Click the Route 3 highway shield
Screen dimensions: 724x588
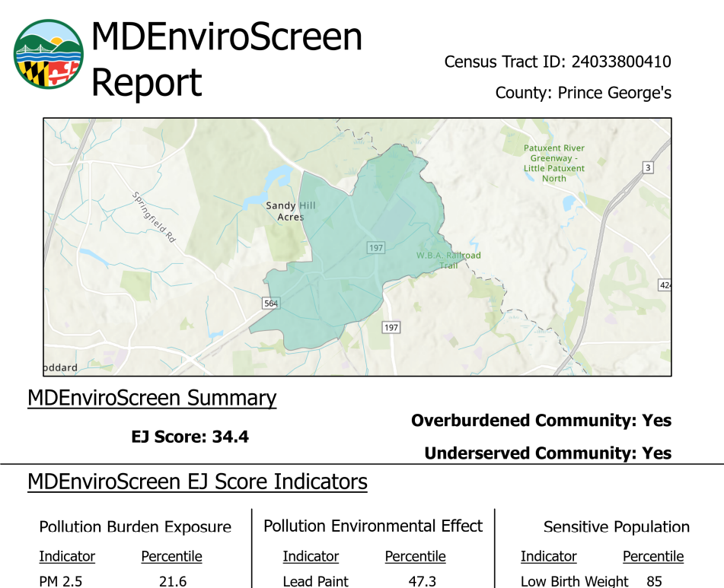[647, 167]
